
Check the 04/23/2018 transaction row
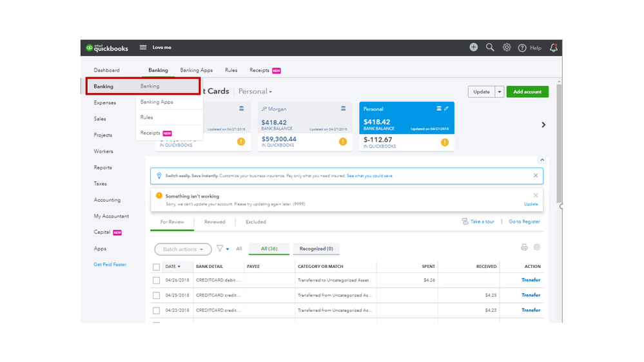(156, 310)
